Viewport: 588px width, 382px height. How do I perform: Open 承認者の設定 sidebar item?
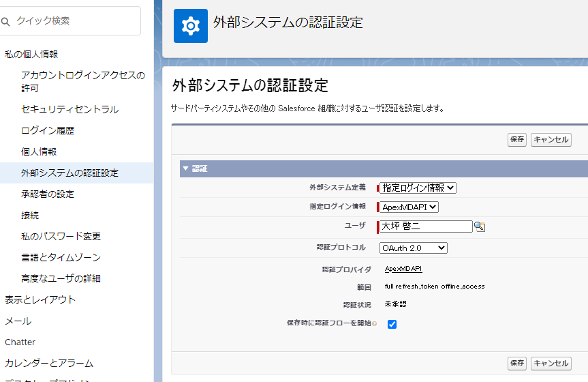(x=48, y=194)
